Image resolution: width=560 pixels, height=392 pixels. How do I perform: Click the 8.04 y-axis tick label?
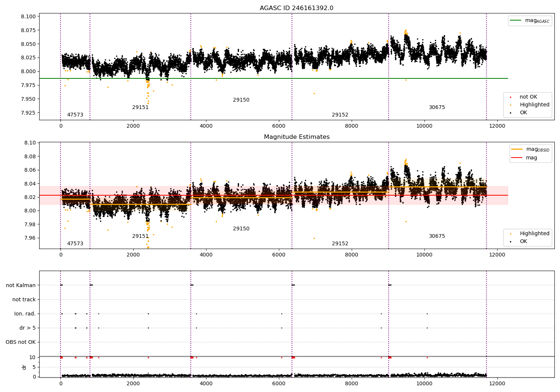(x=29, y=184)
